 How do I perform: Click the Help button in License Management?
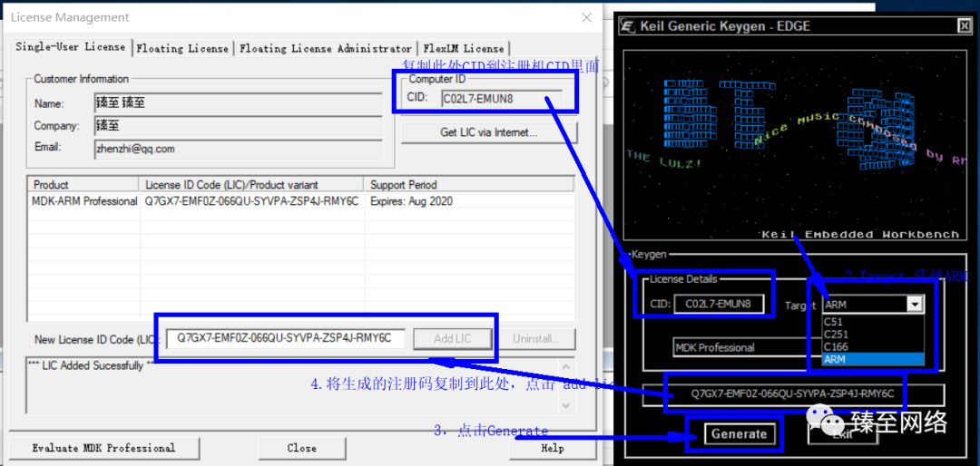[x=553, y=448]
